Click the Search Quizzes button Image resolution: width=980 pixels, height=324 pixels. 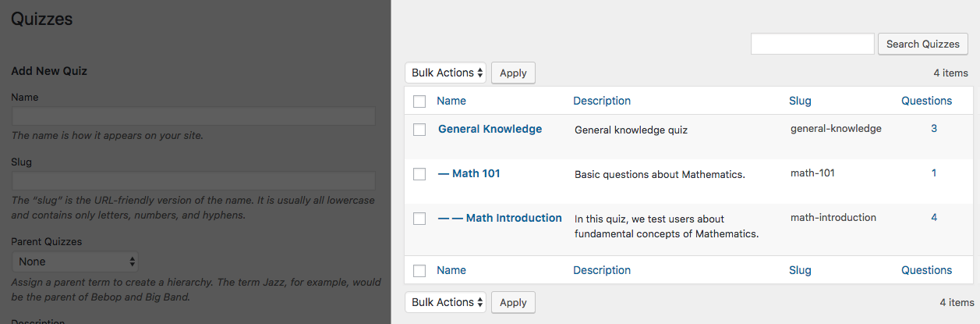(x=923, y=44)
